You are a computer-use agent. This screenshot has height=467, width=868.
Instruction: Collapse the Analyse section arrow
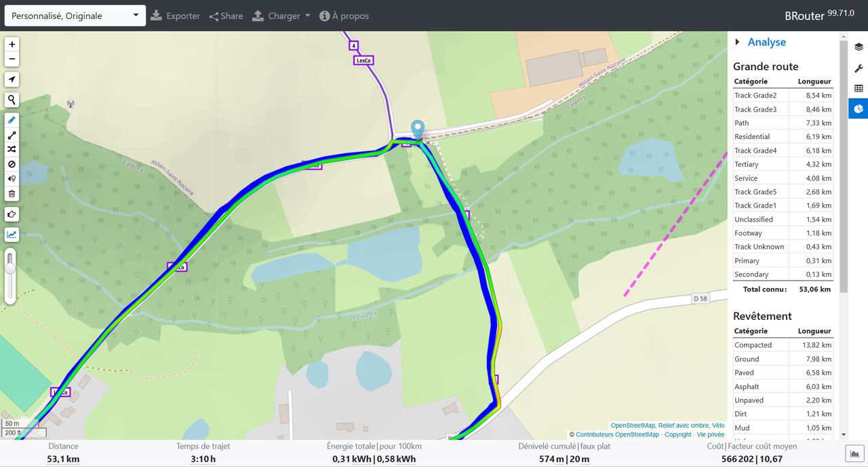[738, 42]
